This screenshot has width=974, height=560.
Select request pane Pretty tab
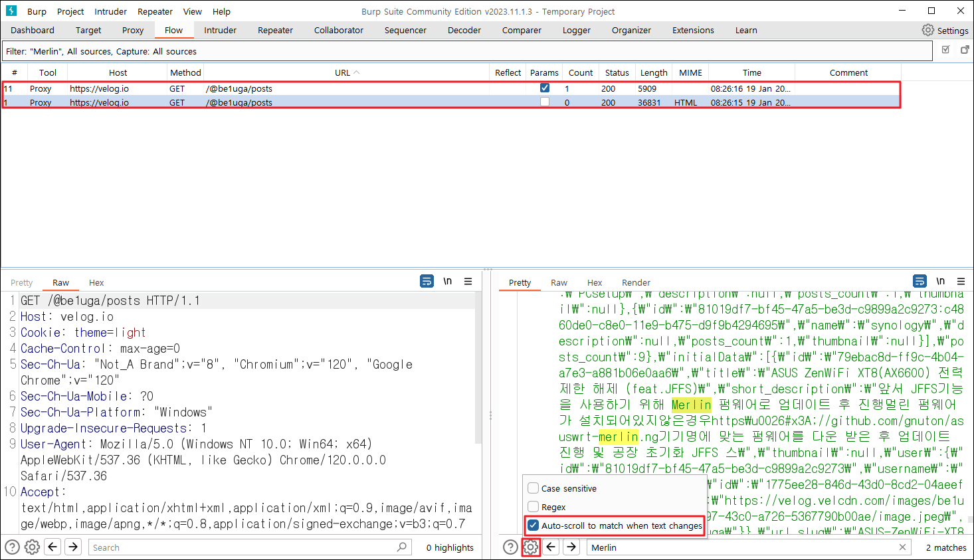point(21,282)
